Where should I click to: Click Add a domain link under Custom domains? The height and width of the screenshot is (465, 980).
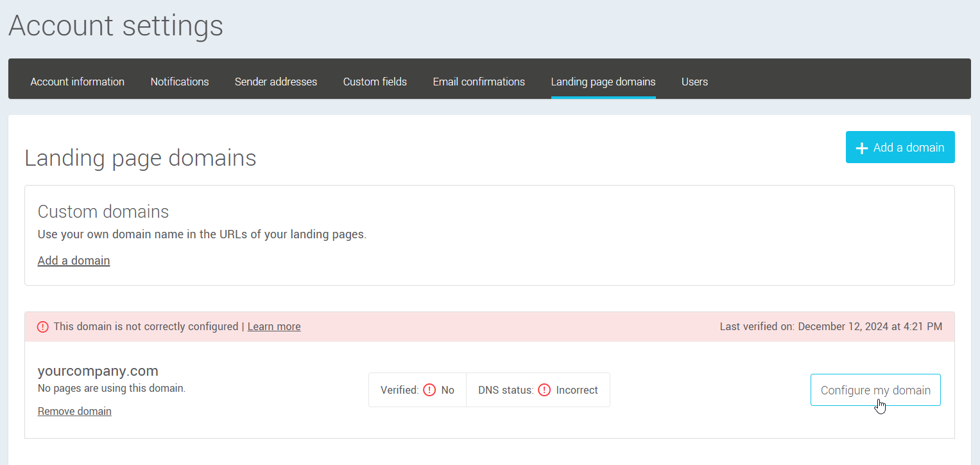pos(73,260)
